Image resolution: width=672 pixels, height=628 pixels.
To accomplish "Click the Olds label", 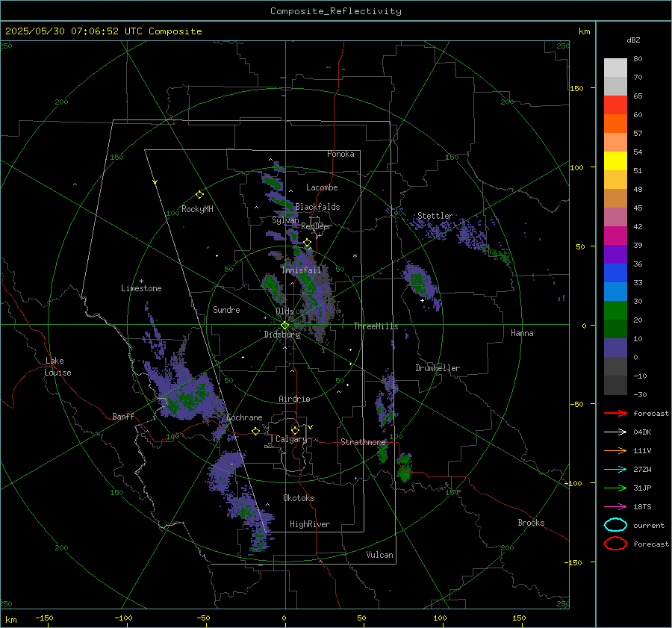I will 284,311.
